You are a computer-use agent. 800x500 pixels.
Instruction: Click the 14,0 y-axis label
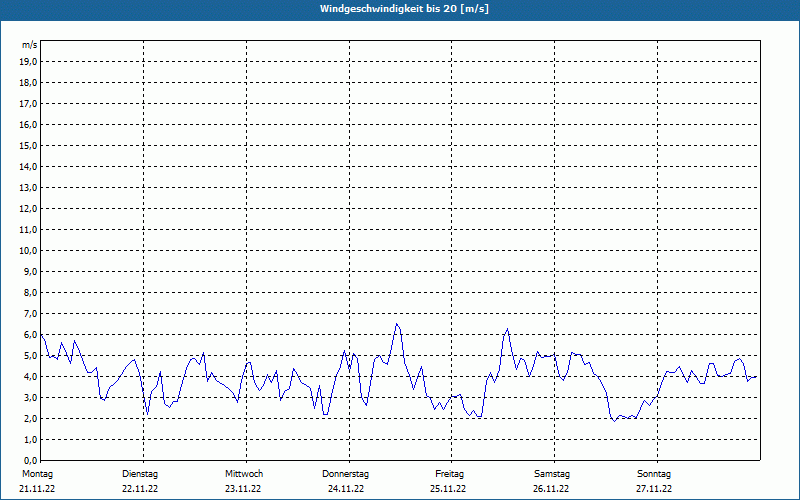pos(29,166)
